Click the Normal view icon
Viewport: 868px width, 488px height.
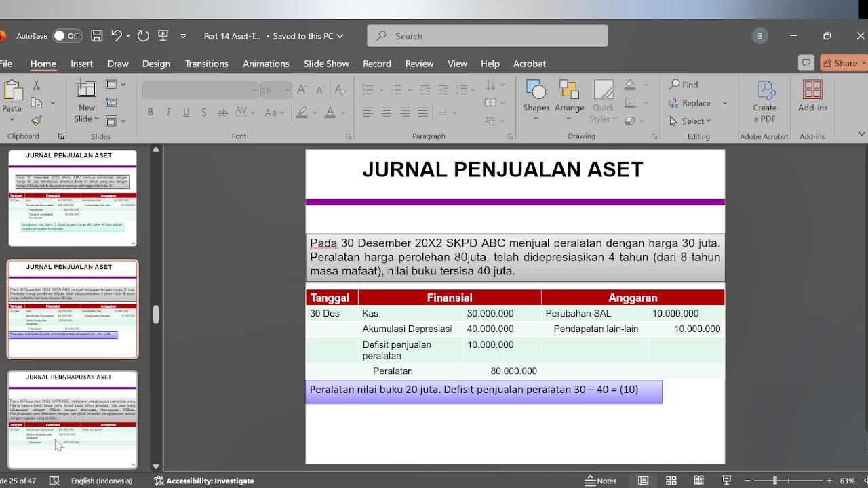(643, 481)
